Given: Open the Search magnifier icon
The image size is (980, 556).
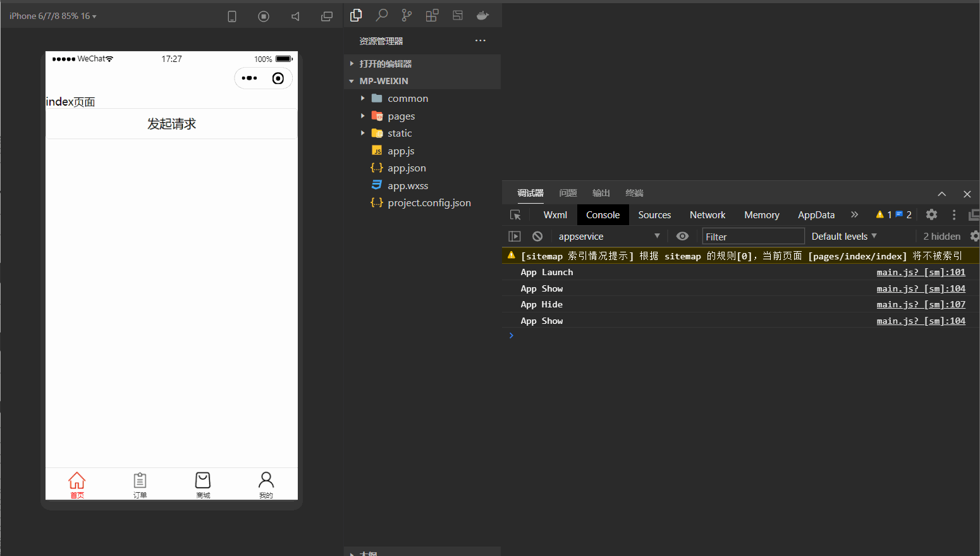Looking at the screenshot, I should click(x=381, y=15).
